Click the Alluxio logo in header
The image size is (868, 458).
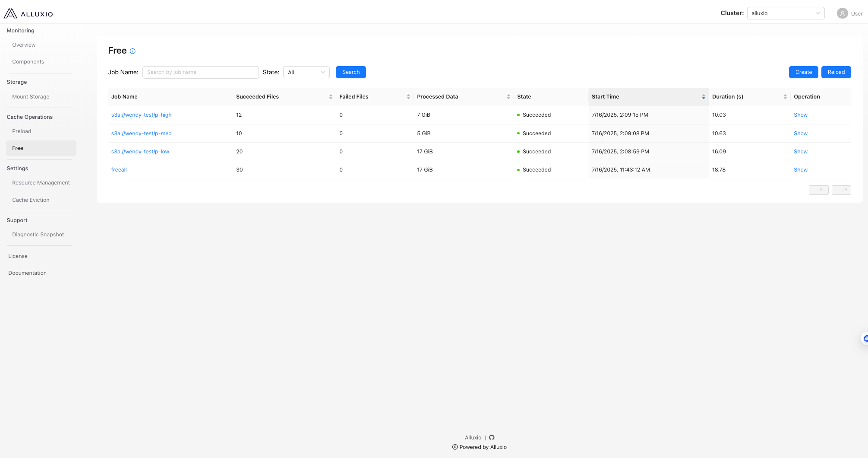(x=28, y=13)
